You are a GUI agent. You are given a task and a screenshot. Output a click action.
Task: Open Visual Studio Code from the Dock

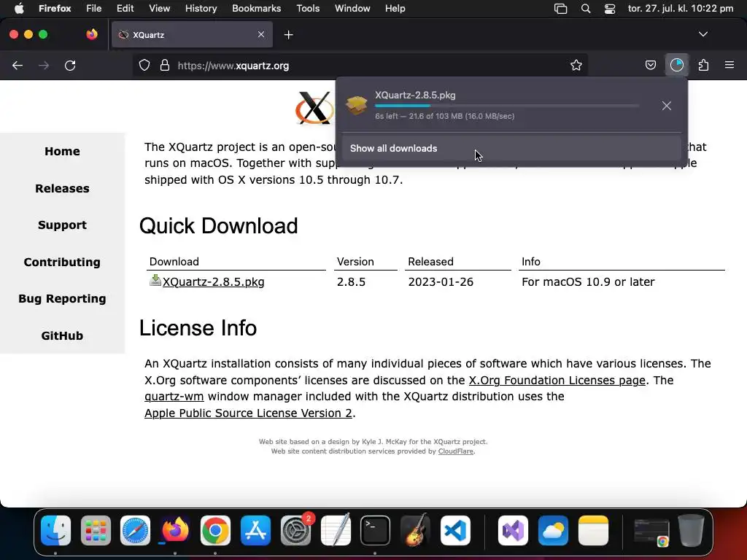click(x=455, y=531)
